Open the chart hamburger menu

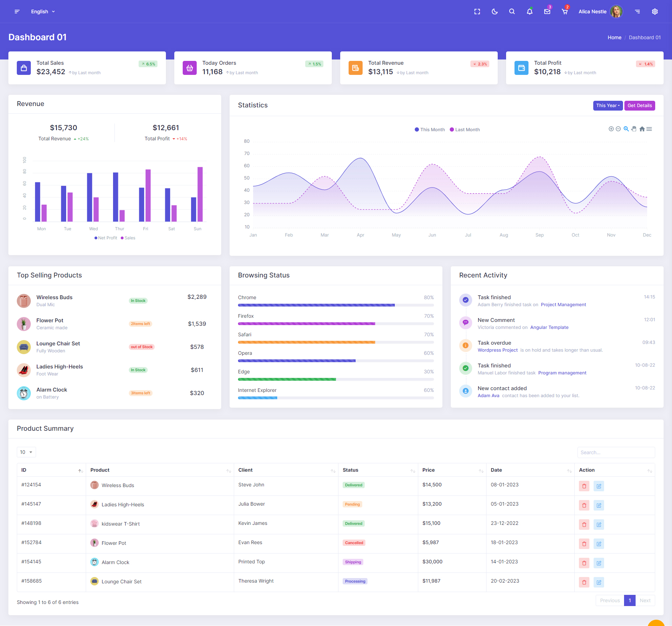(649, 129)
